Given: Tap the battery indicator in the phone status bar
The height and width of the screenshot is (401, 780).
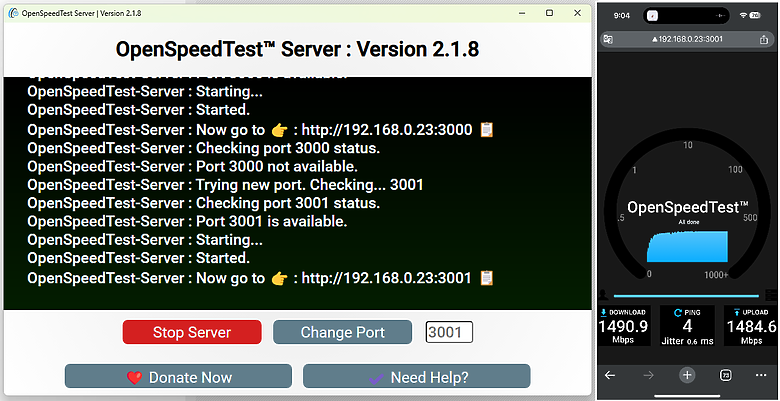Looking at the screenshot, I should pos(755,15).
